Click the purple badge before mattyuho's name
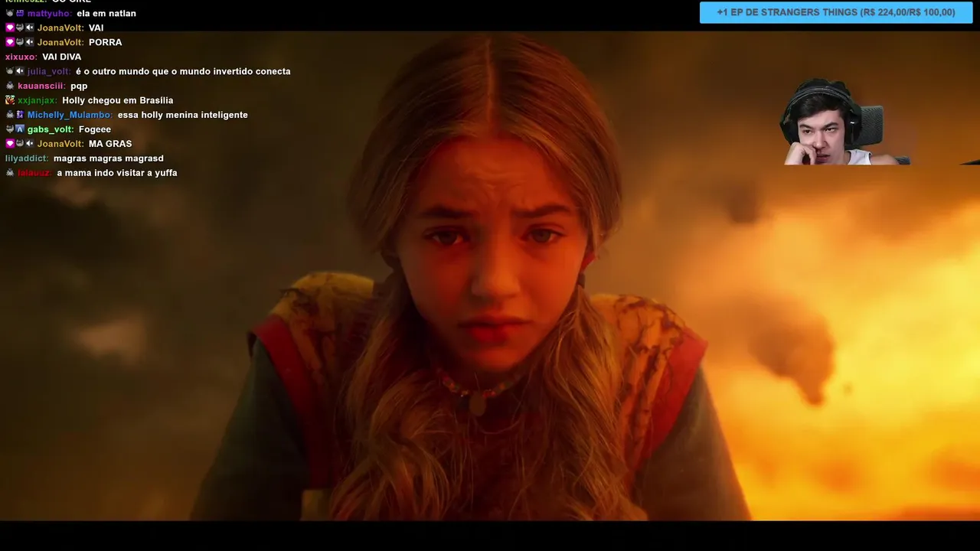This screenshot has width=980, height=551. [x=20, y=13]
